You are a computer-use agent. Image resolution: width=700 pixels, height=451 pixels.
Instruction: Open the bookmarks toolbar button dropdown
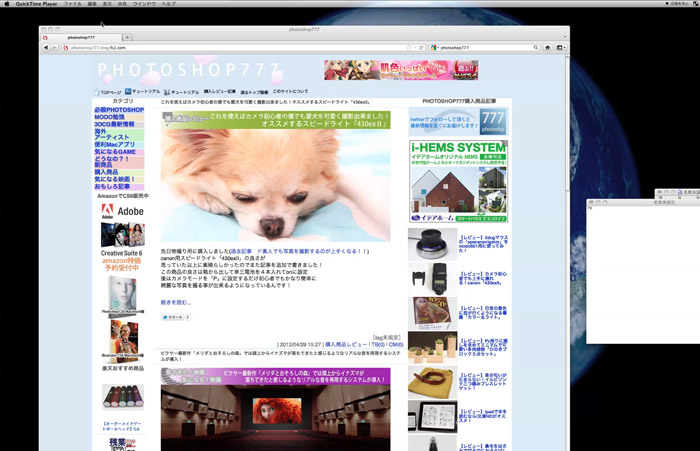click(x=561, y=47)
